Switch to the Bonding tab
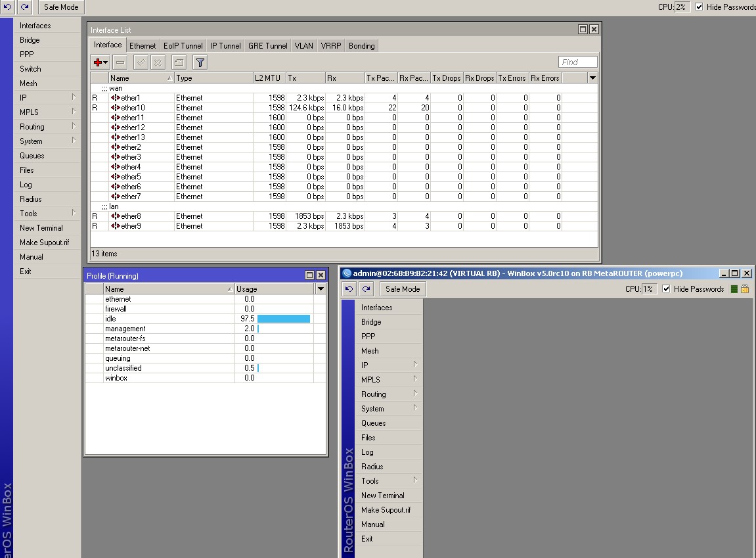This screenshot has width=756, height=558. 362,46
